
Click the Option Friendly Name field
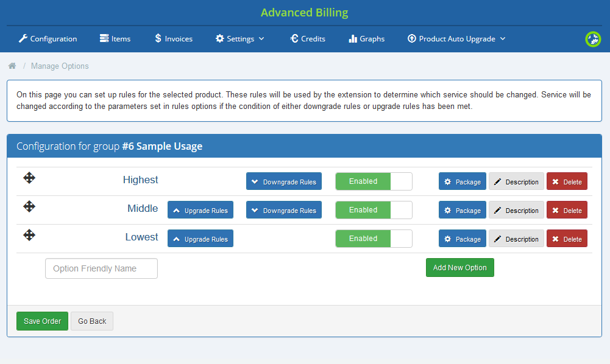coord(101,268)
